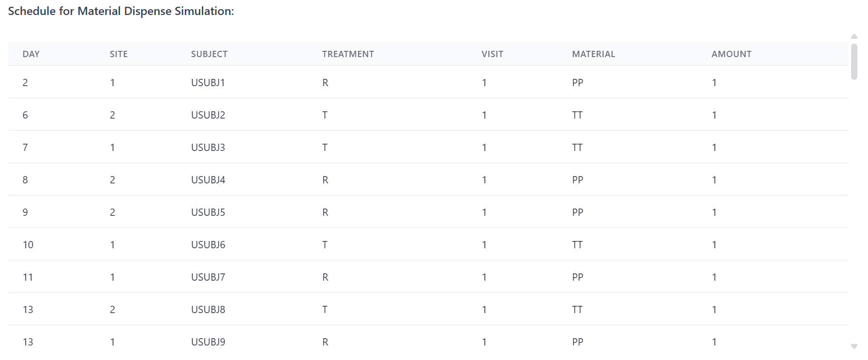Click the USUBJ4 subject cell
The width and height of the screenshot is (868, 360).
208,180
